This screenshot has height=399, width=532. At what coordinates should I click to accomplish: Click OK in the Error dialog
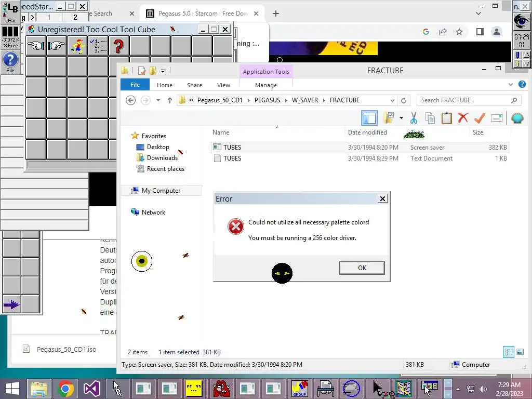[362, 268]
